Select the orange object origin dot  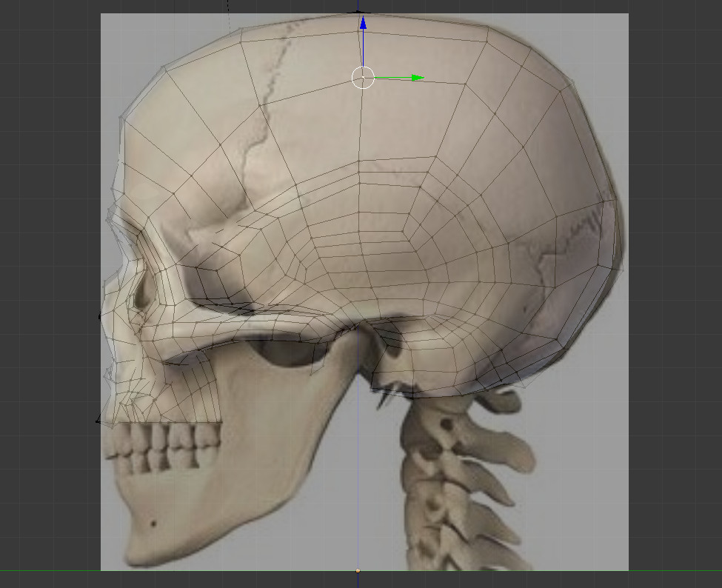(358, 570)
